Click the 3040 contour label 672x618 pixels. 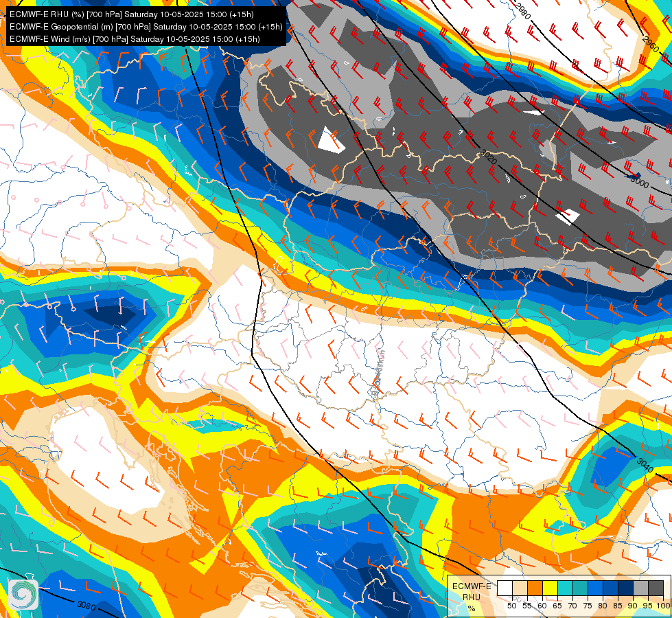pyautogui.click(x=645, y=466)
